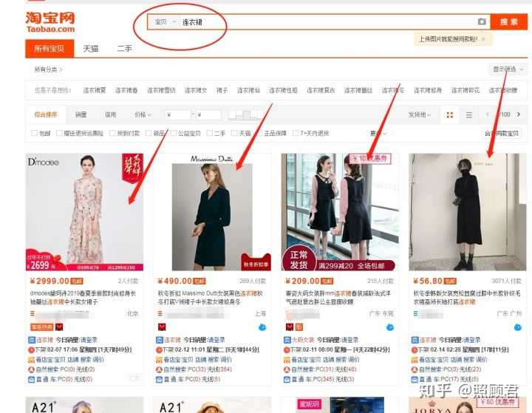The width and height of the screenshot is (532, 413).
Task: Tick the 7+天内退货 checkbox
Action: [296, 133]
